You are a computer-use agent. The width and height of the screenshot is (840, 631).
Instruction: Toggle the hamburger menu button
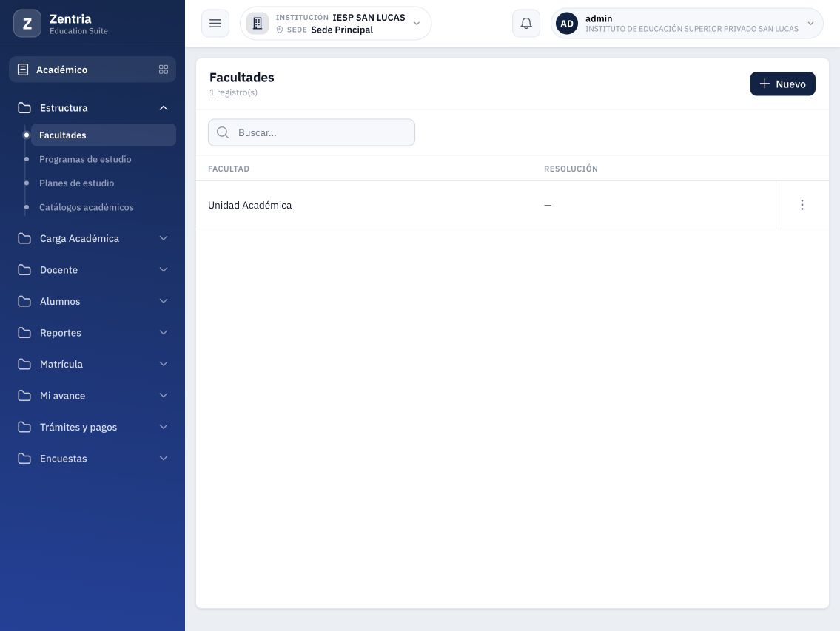pyautogui.click(x=215, y=24)
